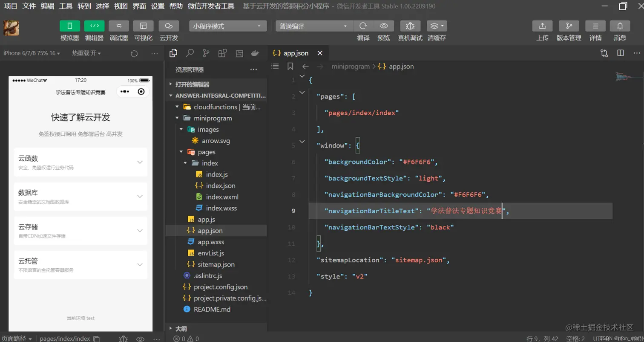
Task: Click the simulator refresh icon
Action: click(134, 54)
